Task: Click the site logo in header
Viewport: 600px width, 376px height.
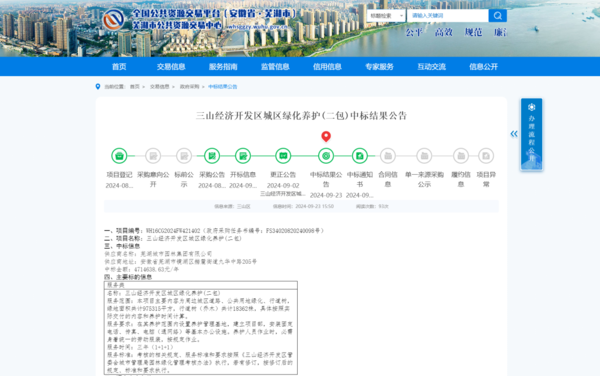Action: [x=114, y=20]
